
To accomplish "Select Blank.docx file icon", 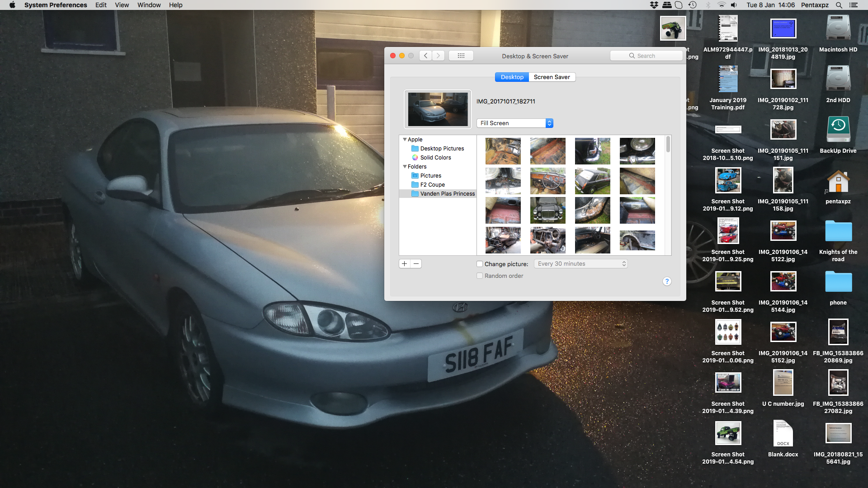I will [x=783, y=433].
